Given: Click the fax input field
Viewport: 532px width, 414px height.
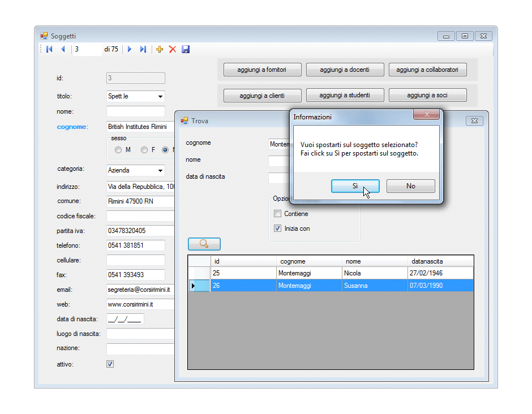Looking at the screenshot, I should point(136,275).
